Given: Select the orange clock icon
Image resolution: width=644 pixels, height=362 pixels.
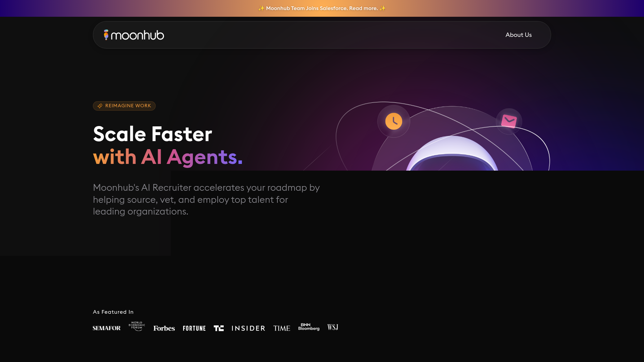Looking at the screenshot, I should (393, 122).
